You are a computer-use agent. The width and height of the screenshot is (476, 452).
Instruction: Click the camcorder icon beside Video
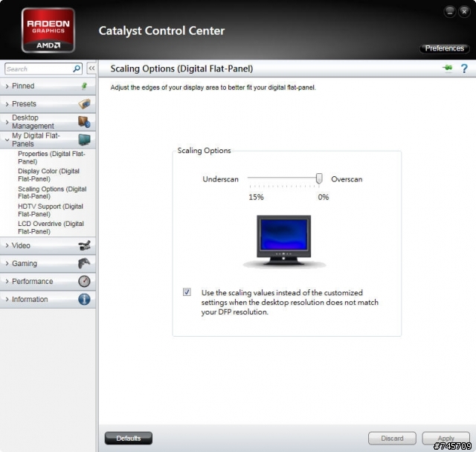coord(84,245)
